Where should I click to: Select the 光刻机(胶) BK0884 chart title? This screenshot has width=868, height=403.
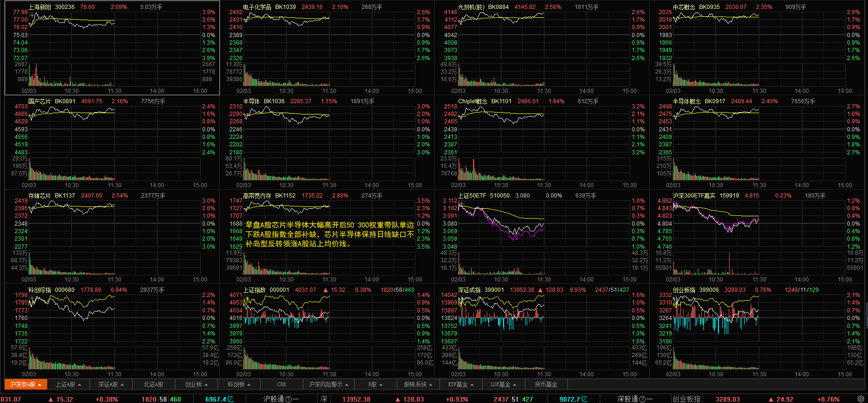pyautogui.click(x=483, y=7)
